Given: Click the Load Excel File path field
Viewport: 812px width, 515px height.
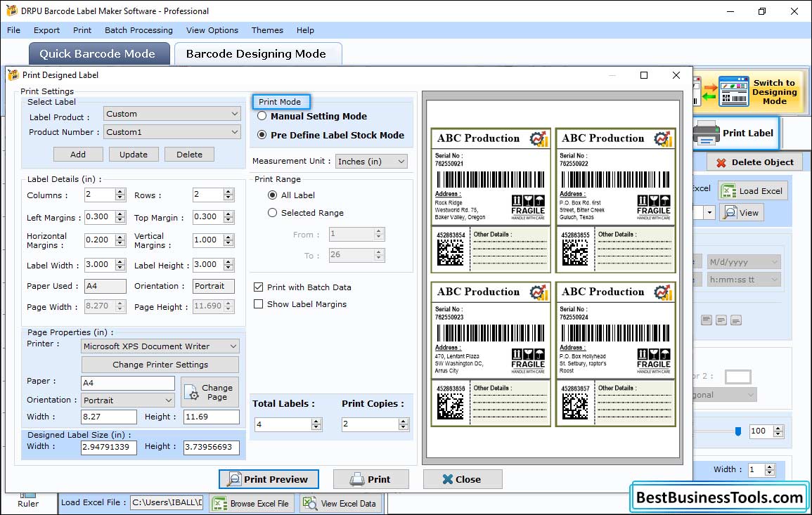Looking at the screenshot, I should pos(166,502).
